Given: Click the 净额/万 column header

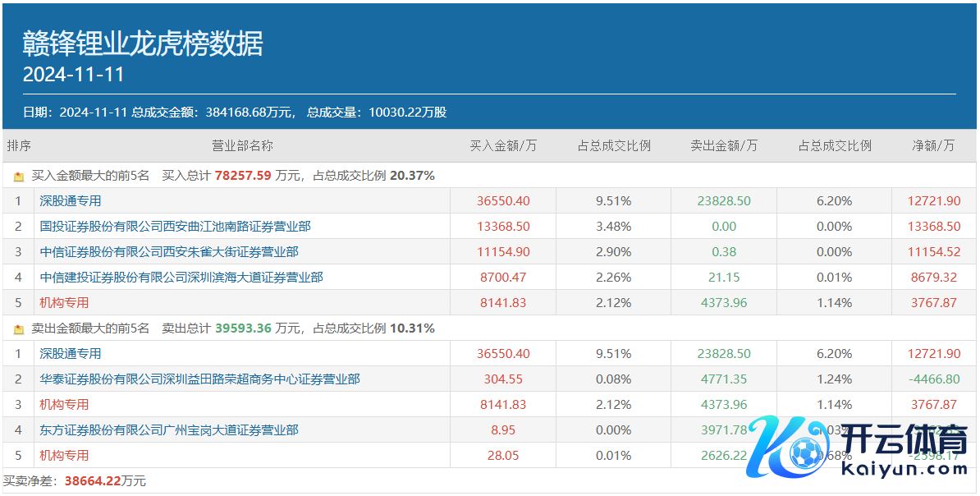Looking at the screenshot, I should (934, 145).
